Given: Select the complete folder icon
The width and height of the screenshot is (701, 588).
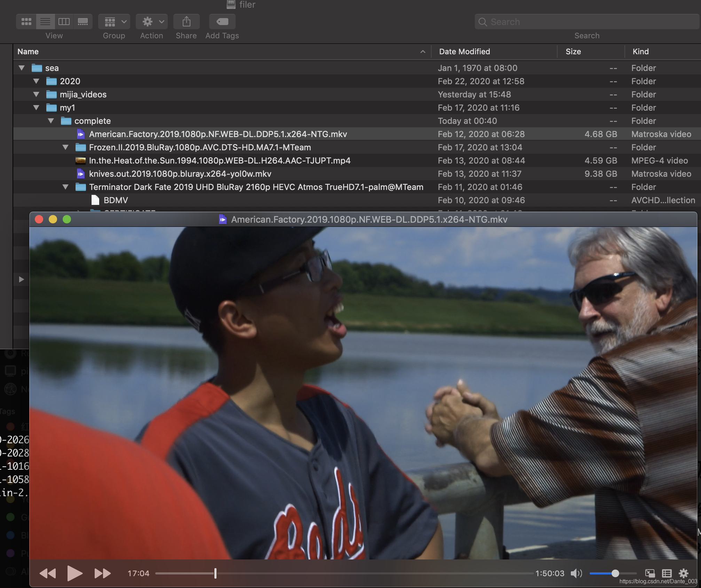Looking at the screenshot, I should 66,121.
